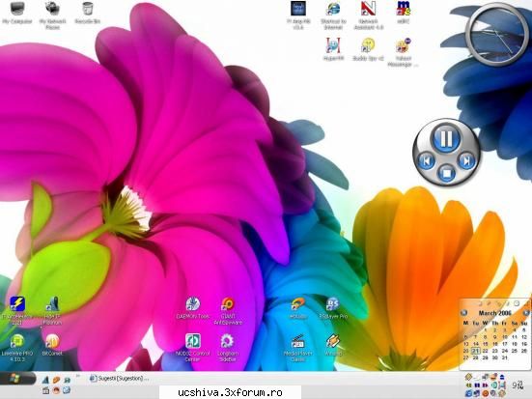Select day 21 in the calendar

pyautogui.click(x=476, y=351)
